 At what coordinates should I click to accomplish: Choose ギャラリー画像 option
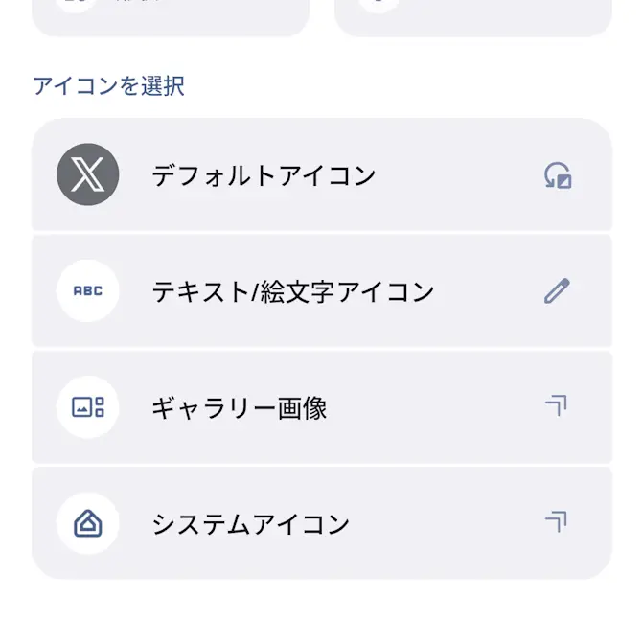coord(240,408)
